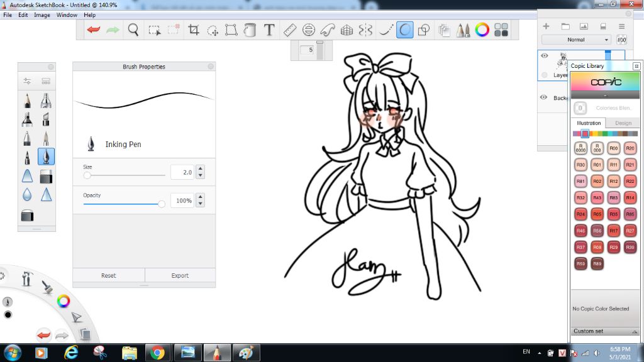Viewport: 644px width, 362px height.
Task: Add a new layer with plus icon
Action: click(546, 26)
